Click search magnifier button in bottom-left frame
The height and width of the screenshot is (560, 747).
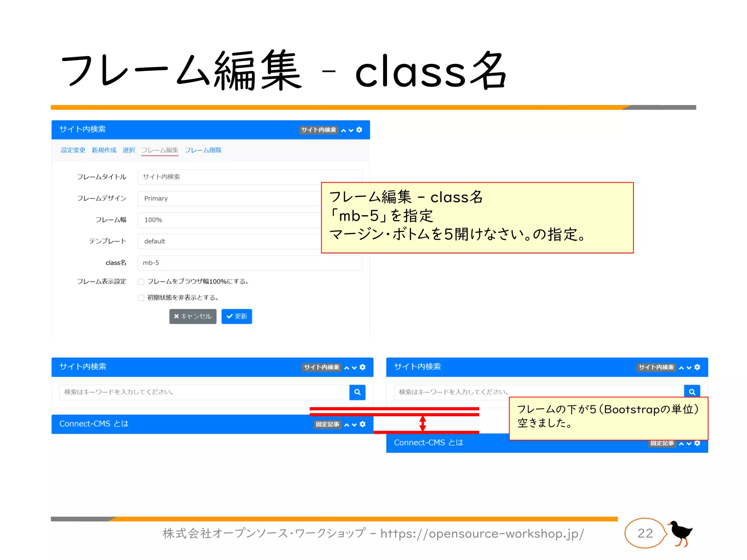coord(357,392)
